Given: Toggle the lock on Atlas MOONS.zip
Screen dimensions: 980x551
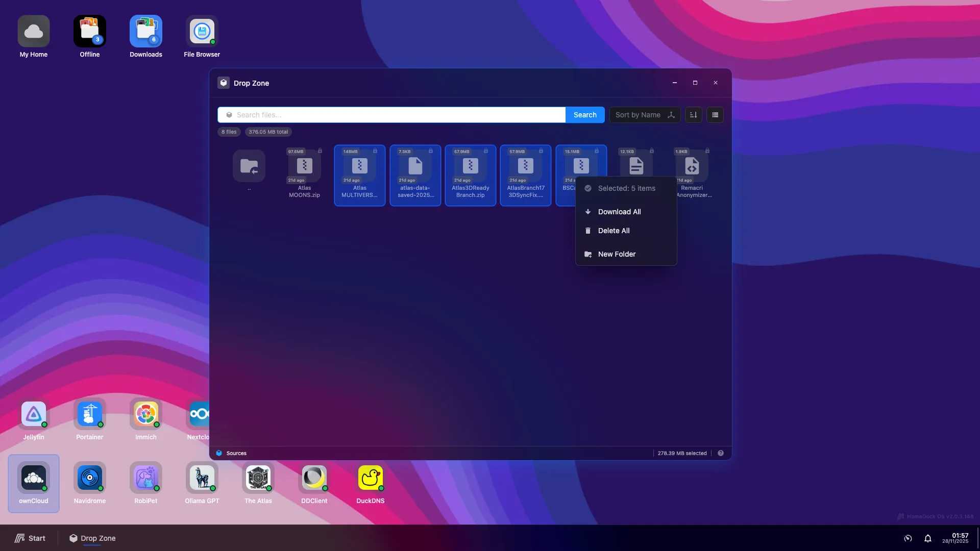Looking at the screenshot, I should point(320,151).
